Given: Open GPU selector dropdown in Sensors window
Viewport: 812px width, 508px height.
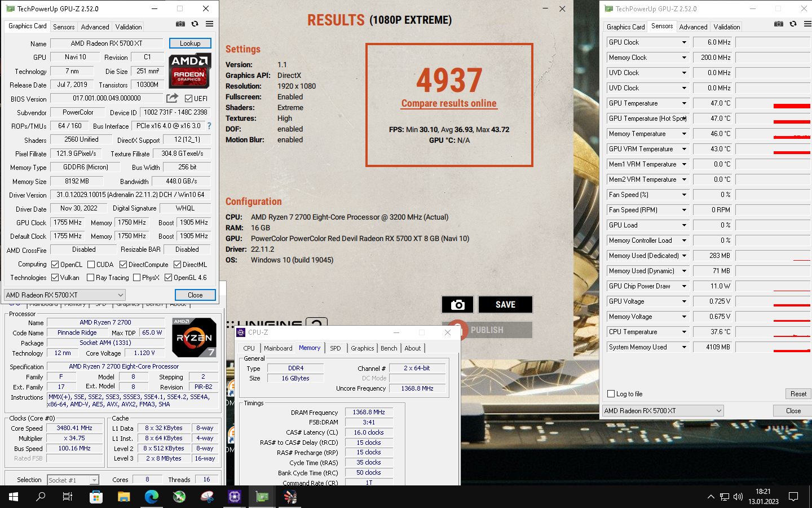Looking at the screenshot, I should coord(663,411).
